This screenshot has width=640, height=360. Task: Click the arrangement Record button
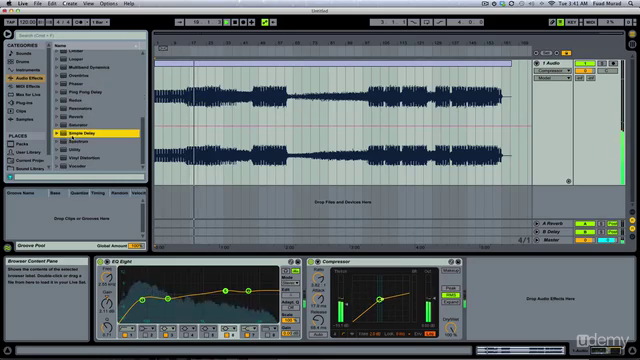tap(243, 22)
